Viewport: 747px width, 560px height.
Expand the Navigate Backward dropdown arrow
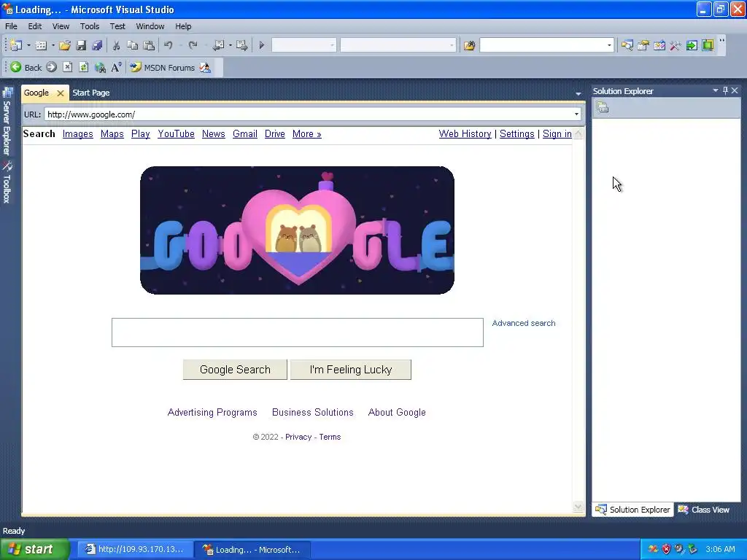coord(230,45)
